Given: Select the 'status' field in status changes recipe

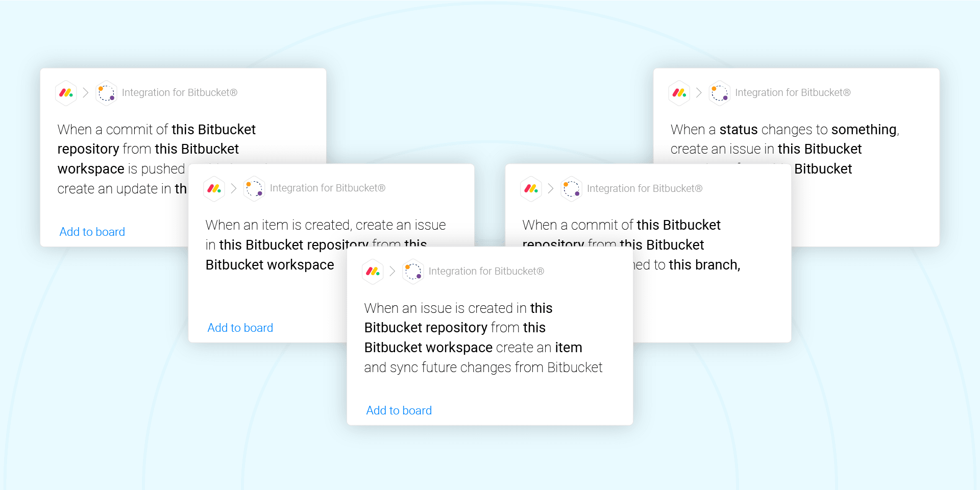Looking at the screenshot, I should click(x=739, y=130).
